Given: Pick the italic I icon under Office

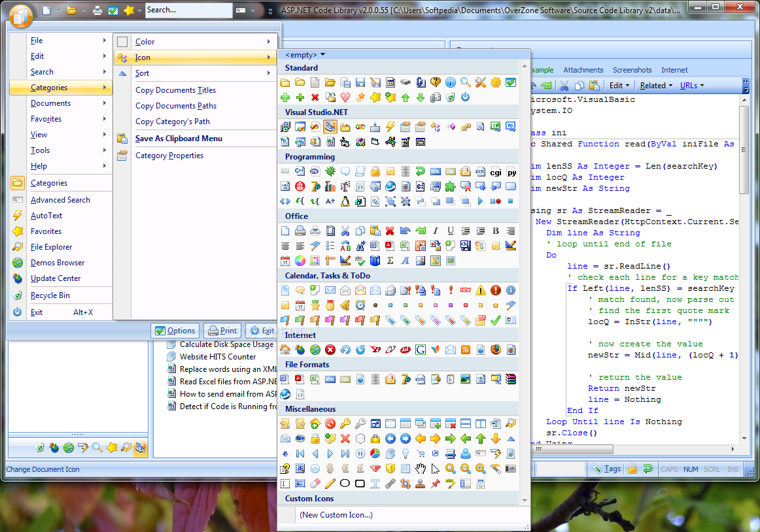Looking at the screenshot, I should (x=435, y=231).
